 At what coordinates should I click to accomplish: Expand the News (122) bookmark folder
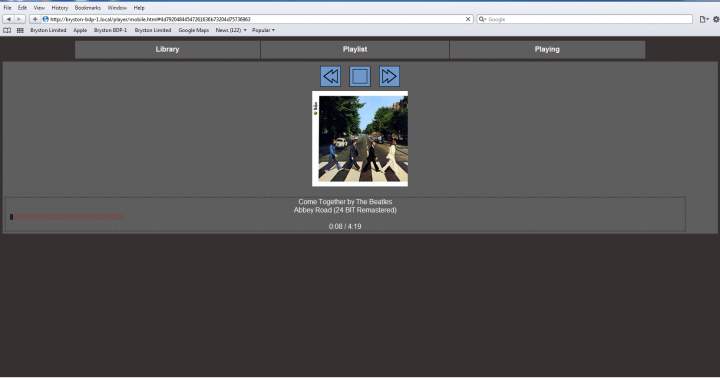coord(231,30)
